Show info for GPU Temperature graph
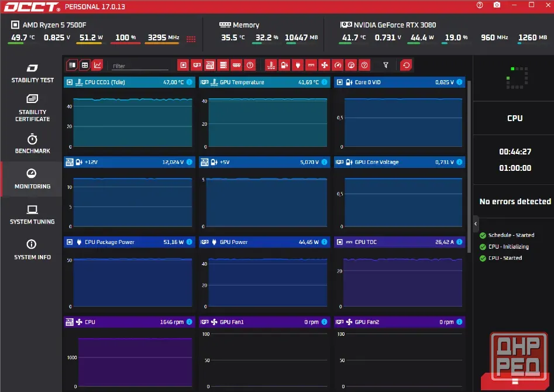Screen dimensions: 554x392 click(324, 82)
